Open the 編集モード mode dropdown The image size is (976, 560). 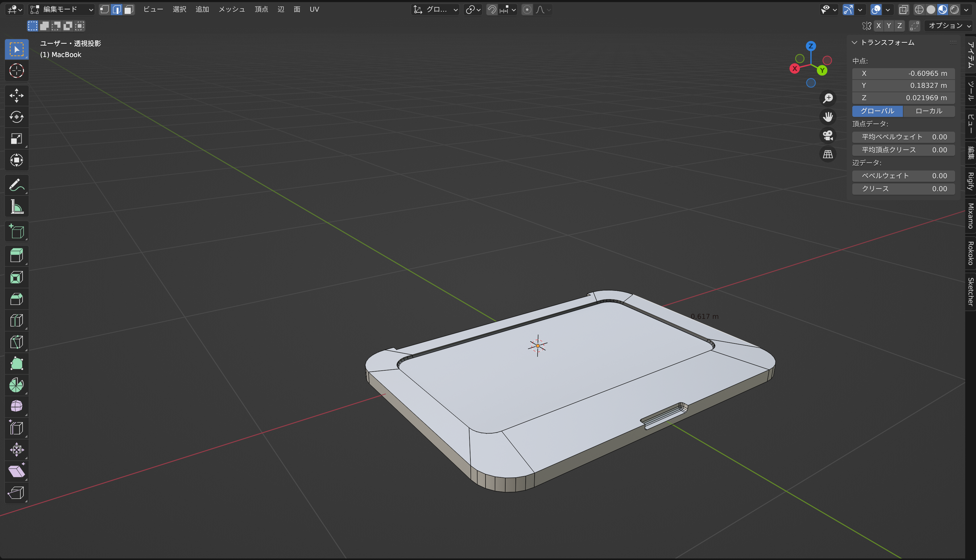pos(62,10)
